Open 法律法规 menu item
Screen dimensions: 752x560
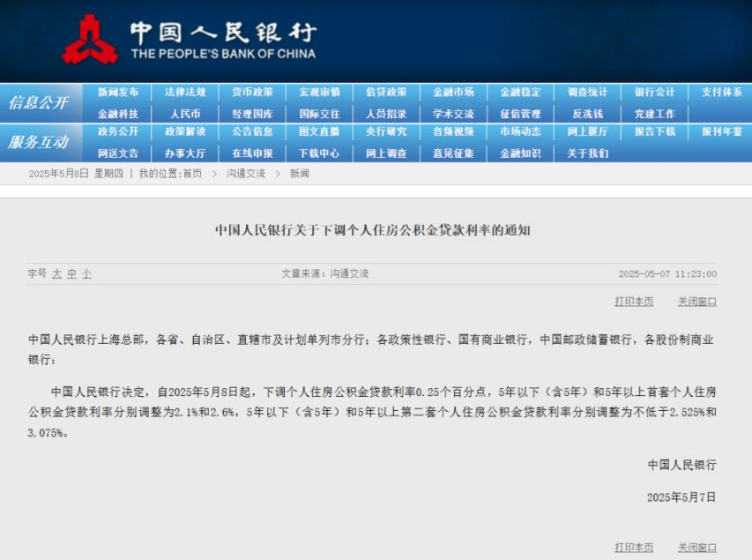click(185, 92)
